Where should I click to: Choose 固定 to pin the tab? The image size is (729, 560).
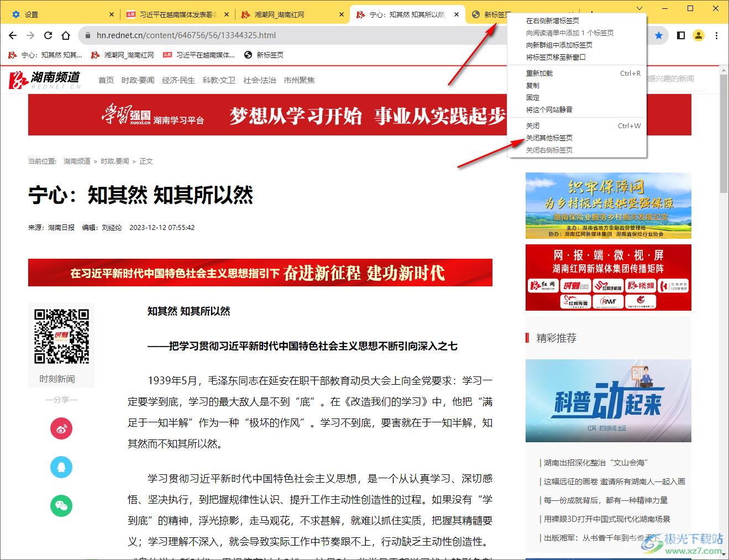577,97
